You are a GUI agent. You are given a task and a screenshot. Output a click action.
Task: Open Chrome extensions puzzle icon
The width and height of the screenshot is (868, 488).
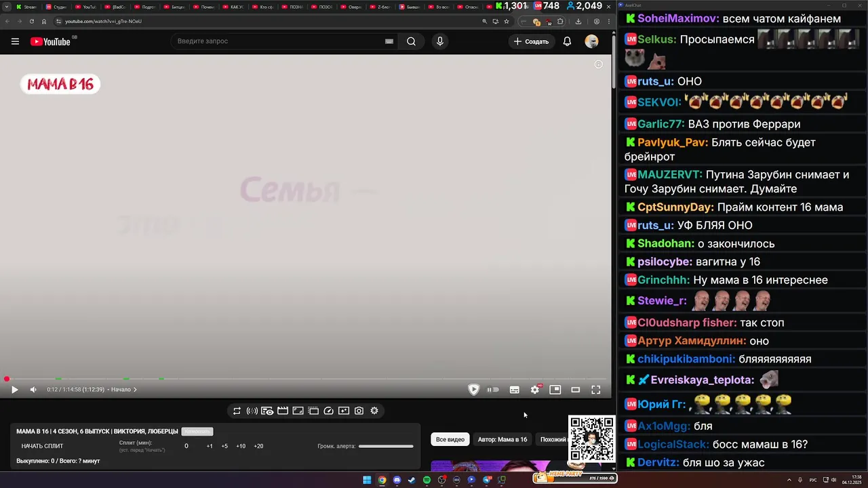(560, 21)
